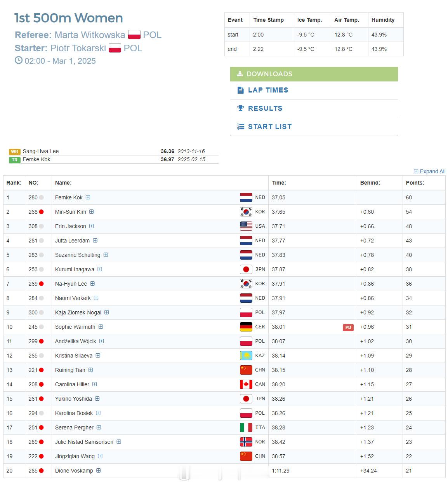The width and height of the screenshot is (448, 485).
Task: Click the Downloads header bar
Action: [x=314, y=74]
